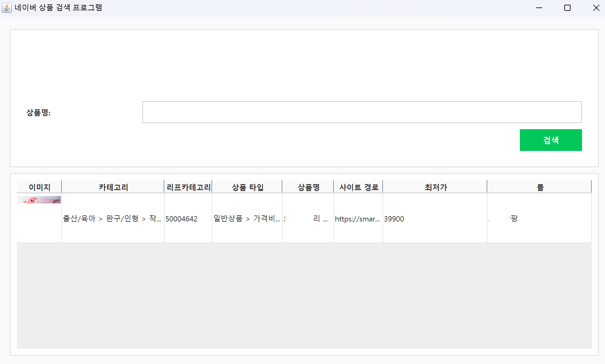Maximize the window

pyautogui.click(x=567, y=8)
